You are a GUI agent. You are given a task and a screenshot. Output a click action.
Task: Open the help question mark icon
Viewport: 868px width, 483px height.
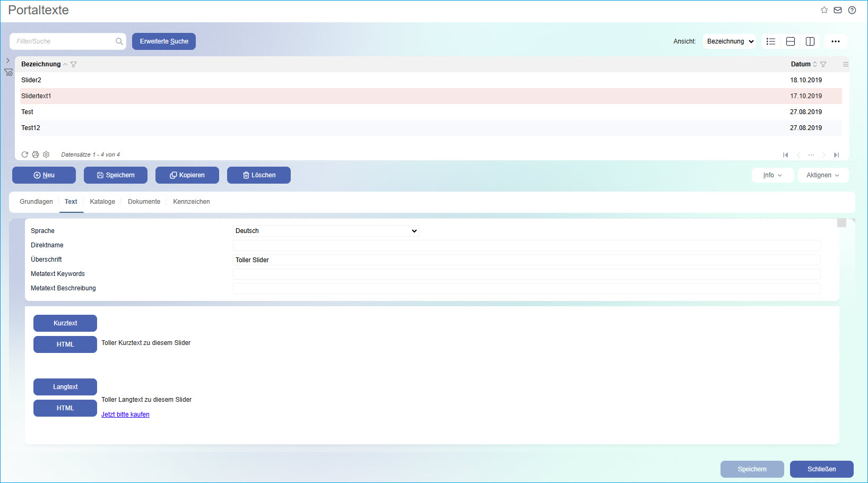click(x=852, y=10)
